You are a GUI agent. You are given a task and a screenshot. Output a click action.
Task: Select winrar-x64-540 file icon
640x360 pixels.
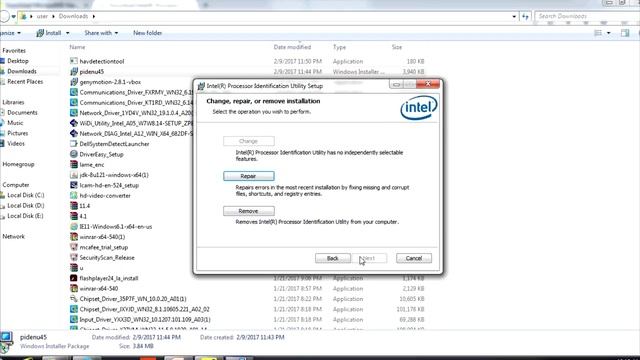(x=74, y=288)
